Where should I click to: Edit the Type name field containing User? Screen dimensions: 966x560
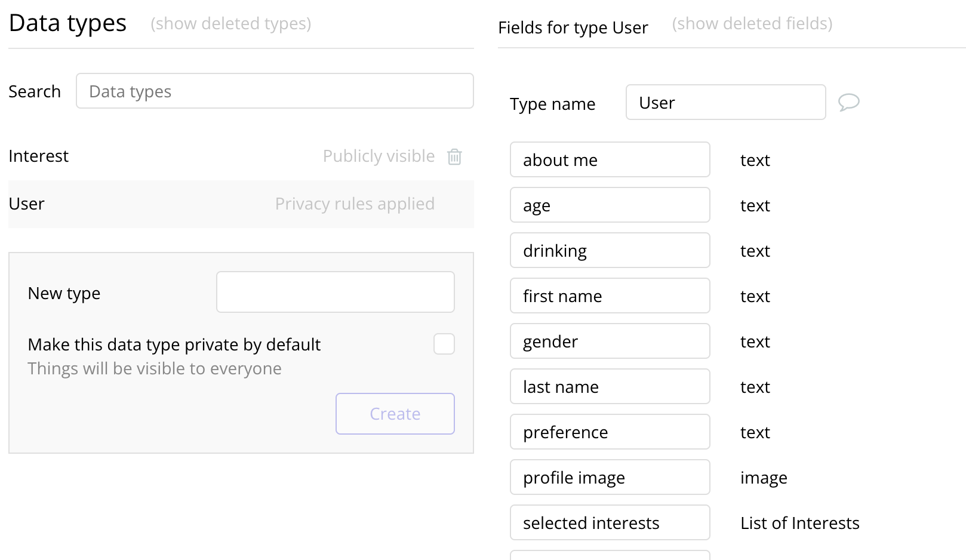(725, 103)
